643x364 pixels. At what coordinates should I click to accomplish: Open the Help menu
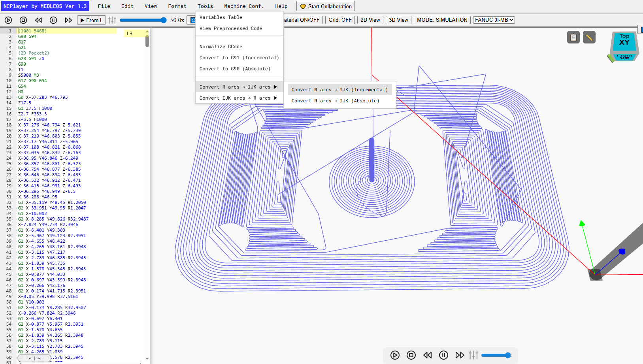pyautogui.click(x=281, y=6)
